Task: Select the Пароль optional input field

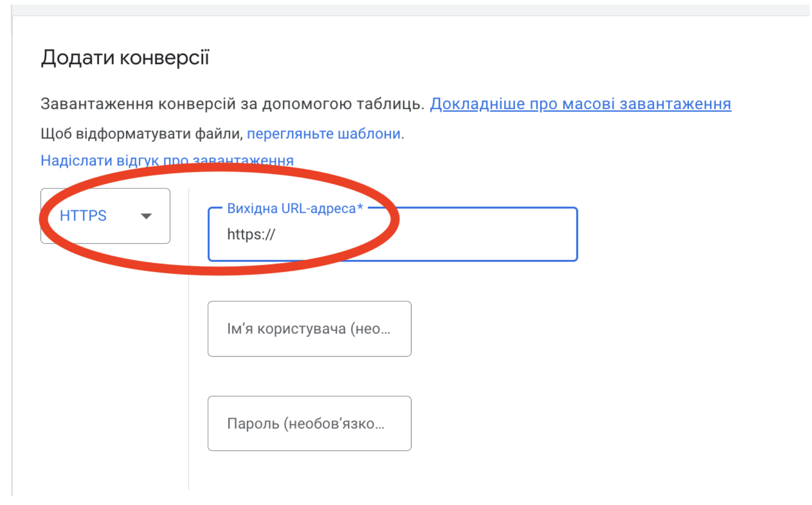Action: 310,424
